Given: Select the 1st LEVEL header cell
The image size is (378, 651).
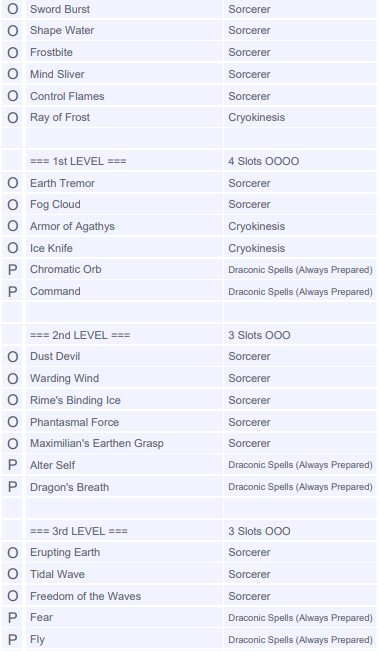Looking at the screenshot, I should [x=125, y=161].
